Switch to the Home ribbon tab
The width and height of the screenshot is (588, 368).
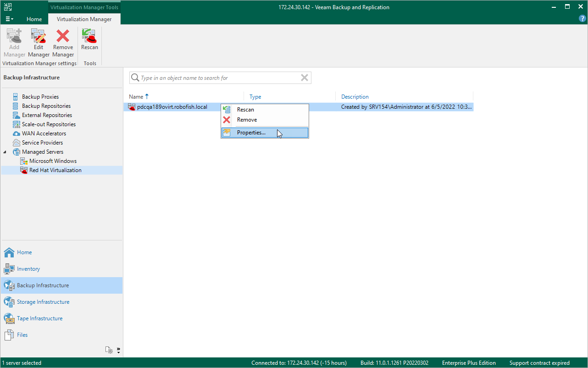tap(34, 19)
